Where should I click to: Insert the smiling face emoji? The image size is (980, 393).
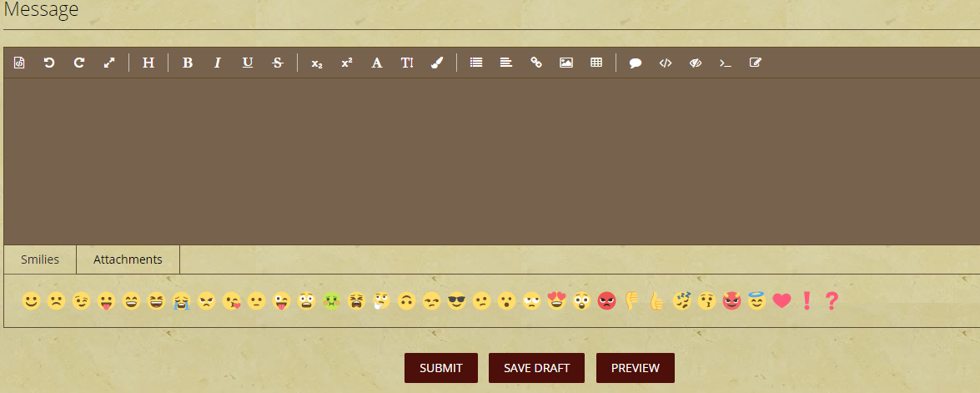pyautogui.click(x=31, y=301)
